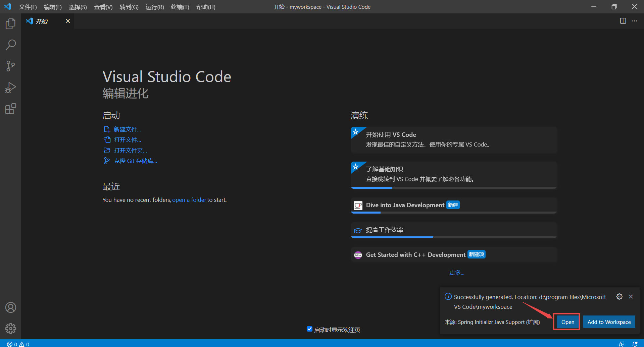Open the 查看(V) menu
The image size is (644, 347).
click(x=103, y=7)
